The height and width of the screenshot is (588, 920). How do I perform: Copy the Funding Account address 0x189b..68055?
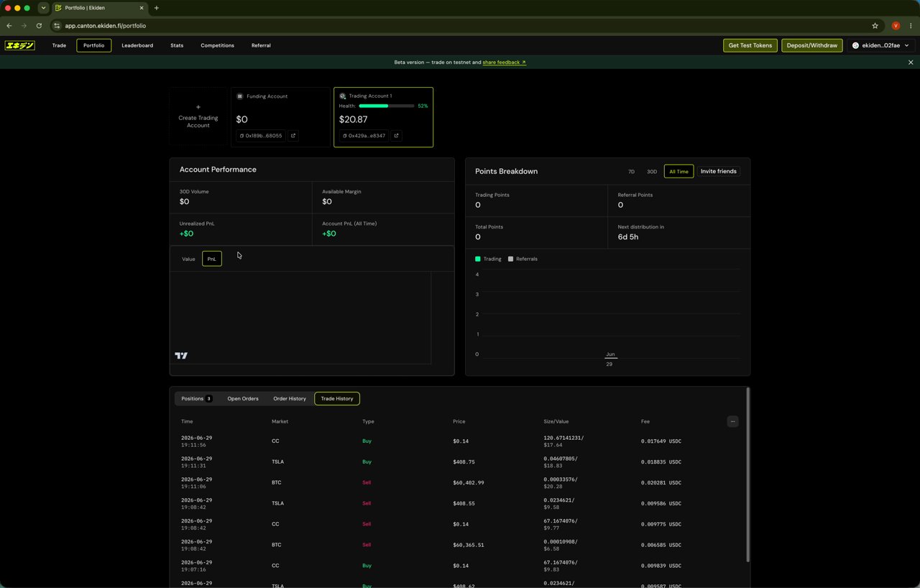pyautogui.click(x=261, y=136)
